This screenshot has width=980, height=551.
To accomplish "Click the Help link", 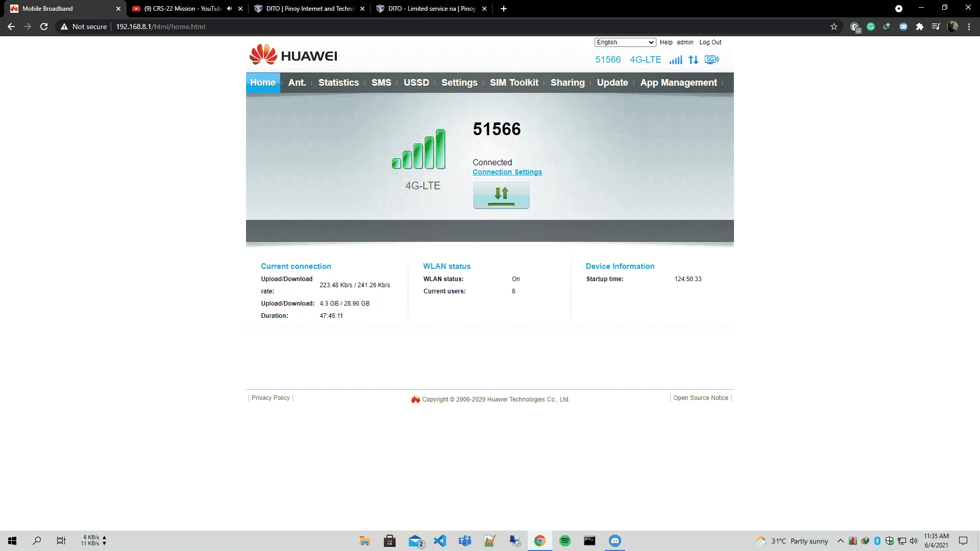I will pos(666,42).
